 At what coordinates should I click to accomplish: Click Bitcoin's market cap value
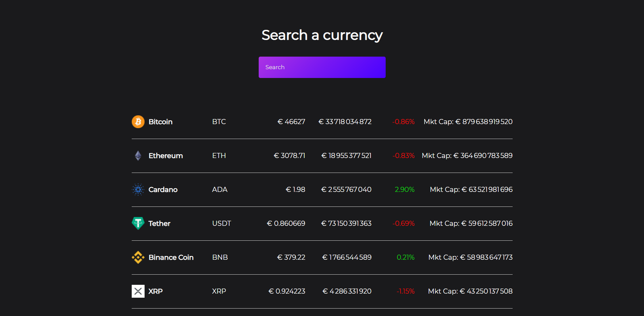coord(468,122)
